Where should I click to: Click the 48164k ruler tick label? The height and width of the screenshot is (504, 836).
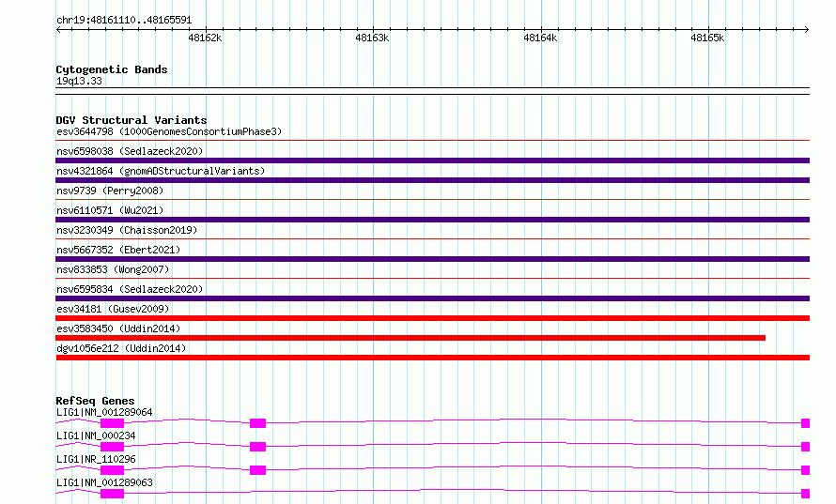[x=540, y=38]
